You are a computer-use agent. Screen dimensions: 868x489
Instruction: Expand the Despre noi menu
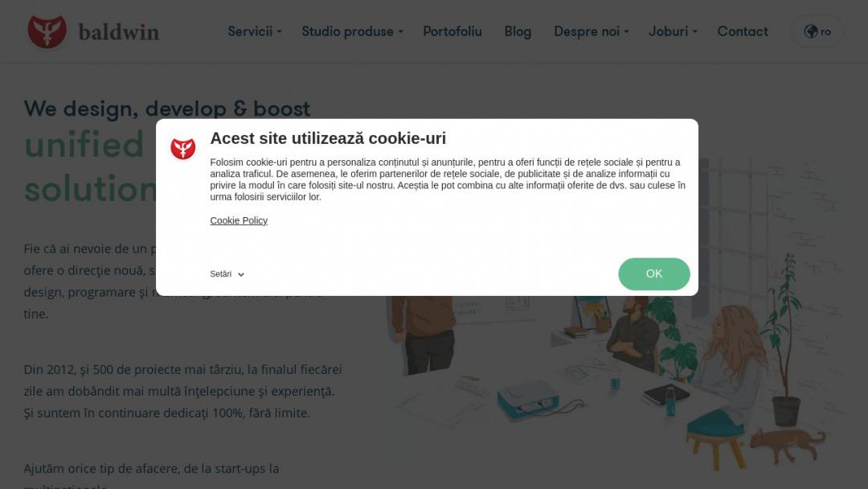(x=592, y=31)
